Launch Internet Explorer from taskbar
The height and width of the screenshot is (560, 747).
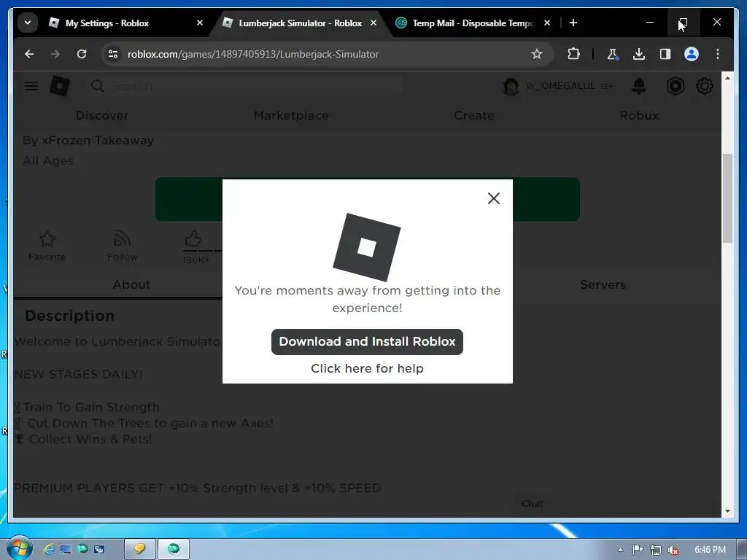(49, 549)
